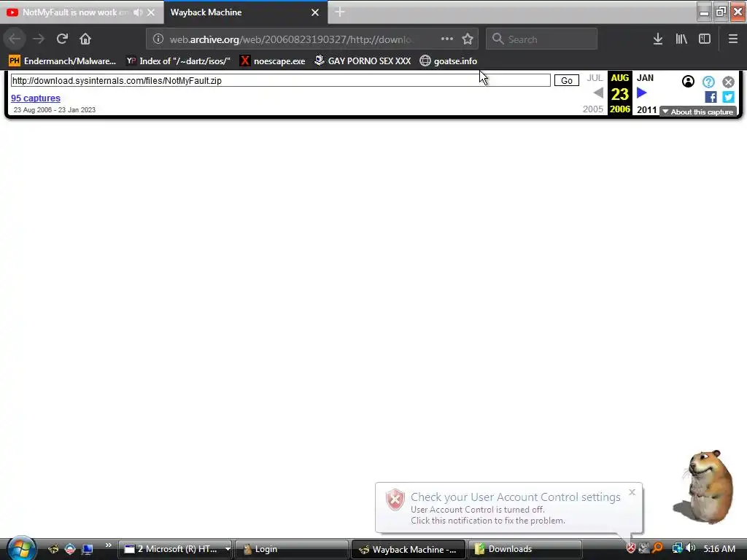747x560 pixels.
Task: Go back to previous page
Action: (x=15, y=39)
